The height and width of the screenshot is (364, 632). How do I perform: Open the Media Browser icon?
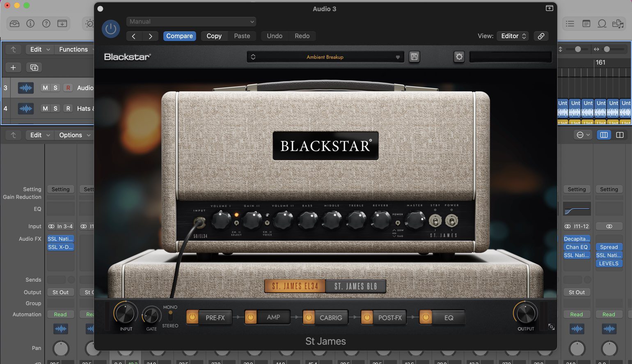pos(618,23)
